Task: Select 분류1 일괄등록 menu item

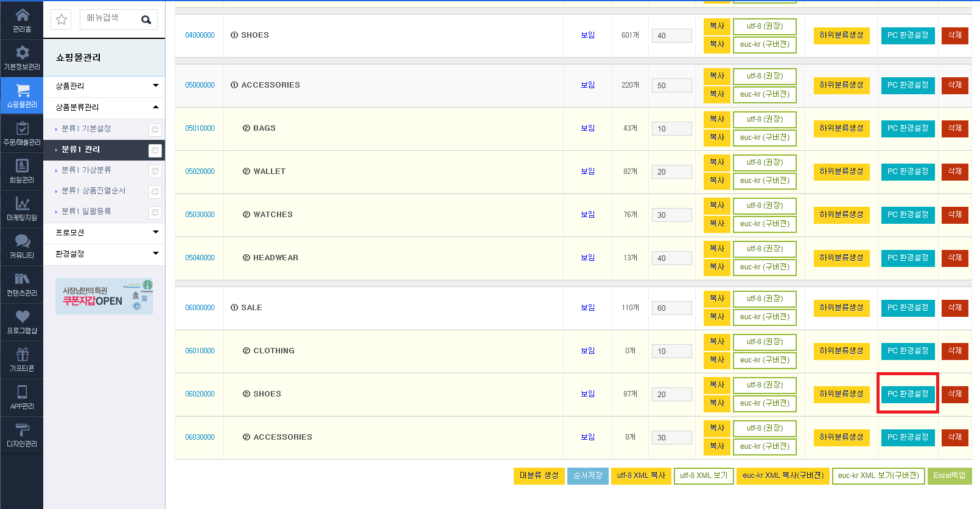Action: tap(86, 211)
